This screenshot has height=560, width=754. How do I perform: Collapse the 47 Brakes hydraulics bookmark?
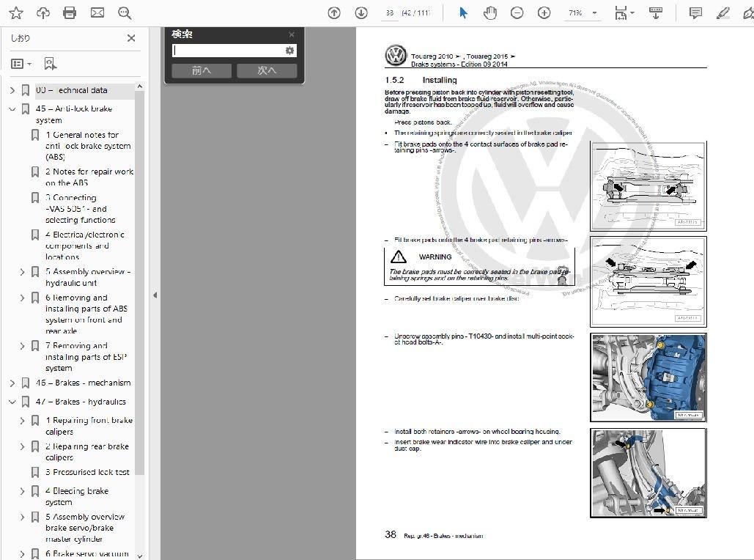pyautogui.click(x=12, y=402)
